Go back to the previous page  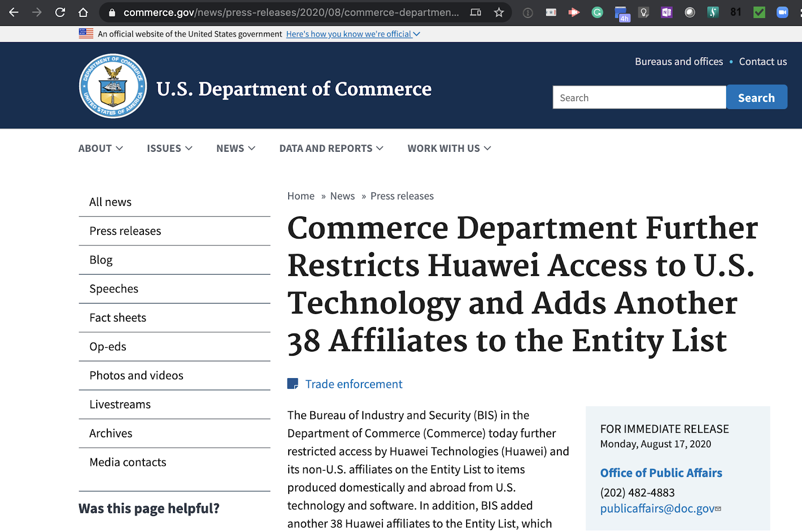(x=14, y=13)
